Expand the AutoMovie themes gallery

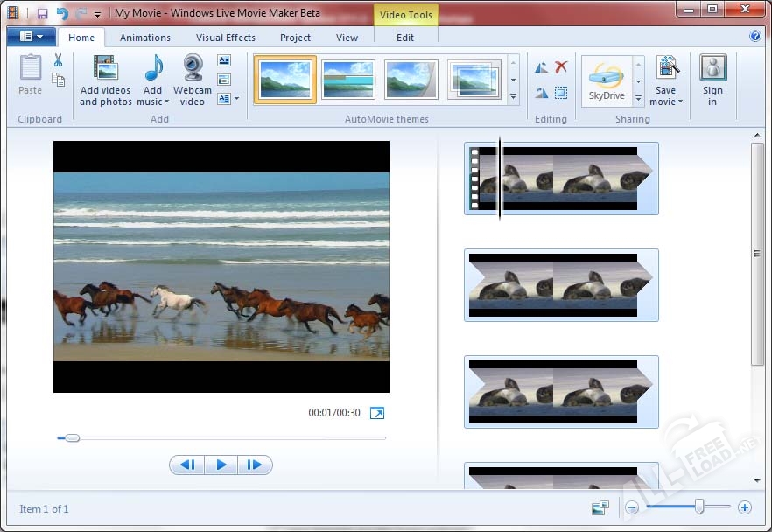tap(513, 97)
